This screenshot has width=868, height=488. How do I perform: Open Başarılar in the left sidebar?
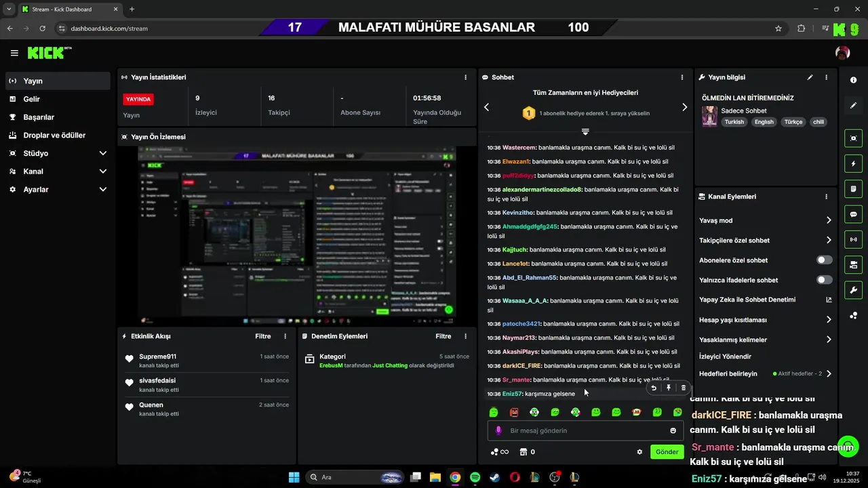[x=58, y=117]
